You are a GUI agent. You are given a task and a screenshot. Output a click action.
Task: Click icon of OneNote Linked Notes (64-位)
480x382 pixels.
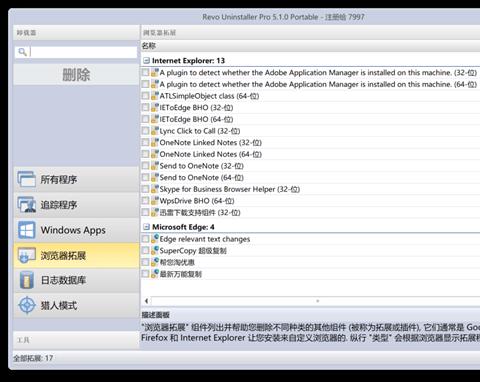155,154
